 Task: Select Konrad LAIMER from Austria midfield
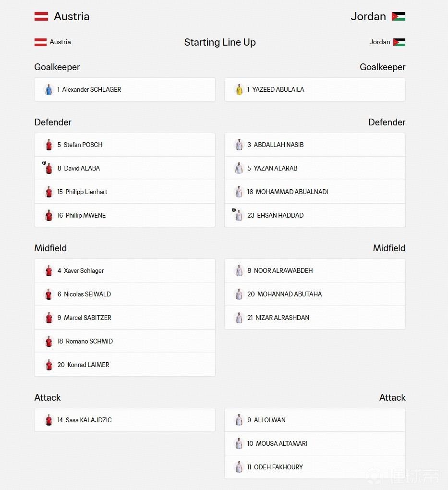(x=125, y=365)
